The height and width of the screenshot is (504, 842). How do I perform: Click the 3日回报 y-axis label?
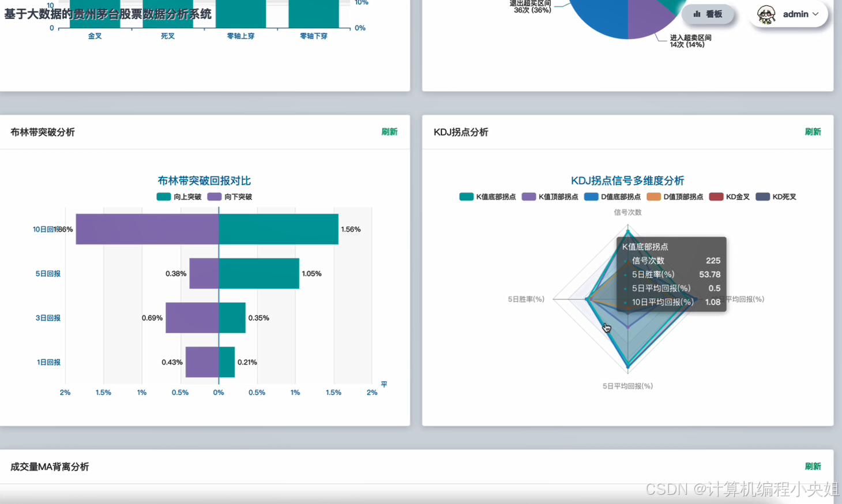click(48, 318)
